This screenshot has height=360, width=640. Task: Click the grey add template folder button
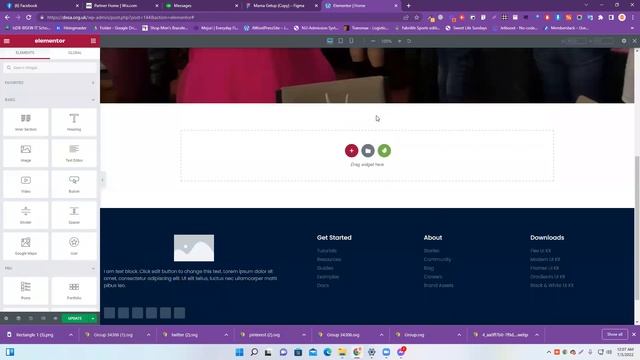pyautogui.click(x=368, y=151)
